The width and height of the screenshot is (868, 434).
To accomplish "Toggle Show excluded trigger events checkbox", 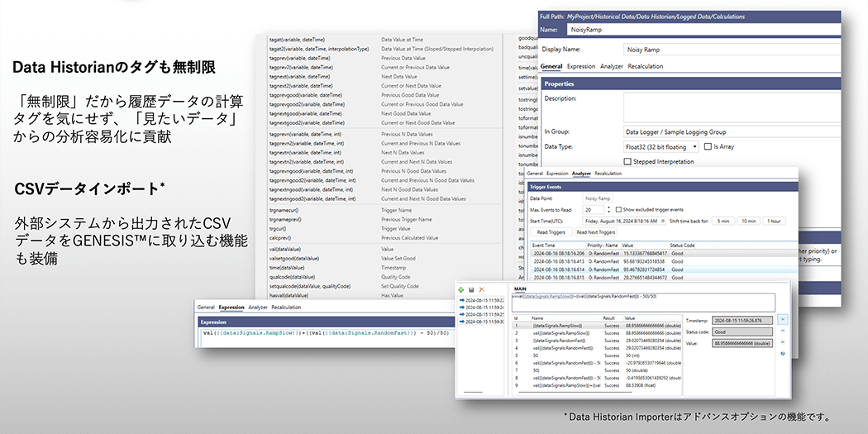I will (x=619, y=210).
